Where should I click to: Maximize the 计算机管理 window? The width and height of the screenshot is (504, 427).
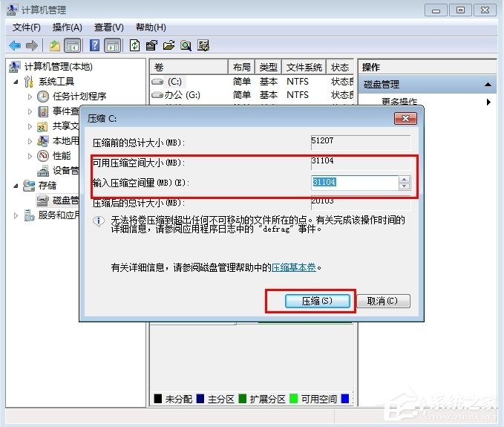[460, 10]
